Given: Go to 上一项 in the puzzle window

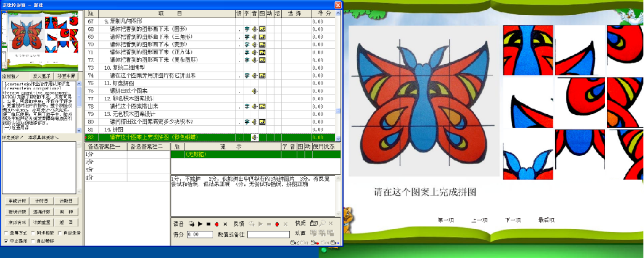Looking at the screenshot, I should coord(479,220).
